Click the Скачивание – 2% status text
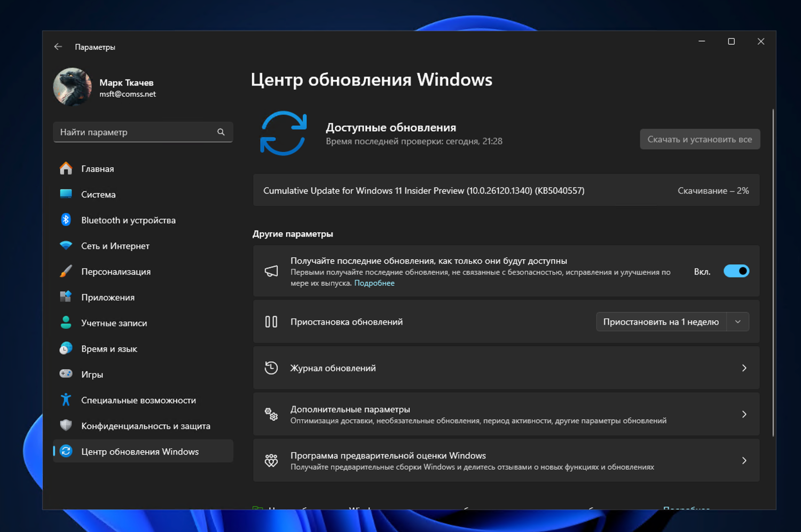 click(713, 190)
